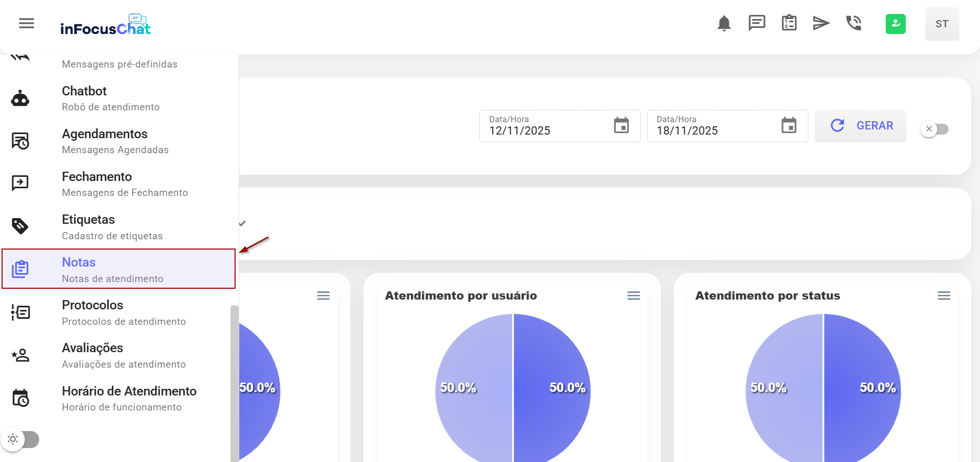
Task: Toggle the switch next to GERAR
Action: coord(935,129)
